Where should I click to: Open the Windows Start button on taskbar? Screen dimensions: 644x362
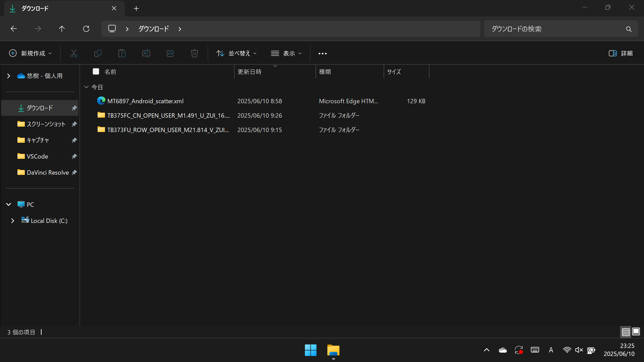coord(311,350)
